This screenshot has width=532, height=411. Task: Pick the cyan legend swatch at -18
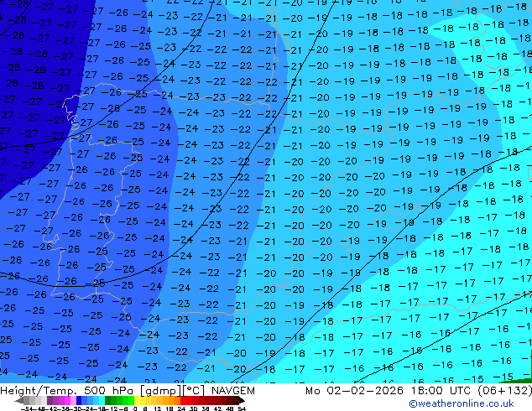[102, 400]
